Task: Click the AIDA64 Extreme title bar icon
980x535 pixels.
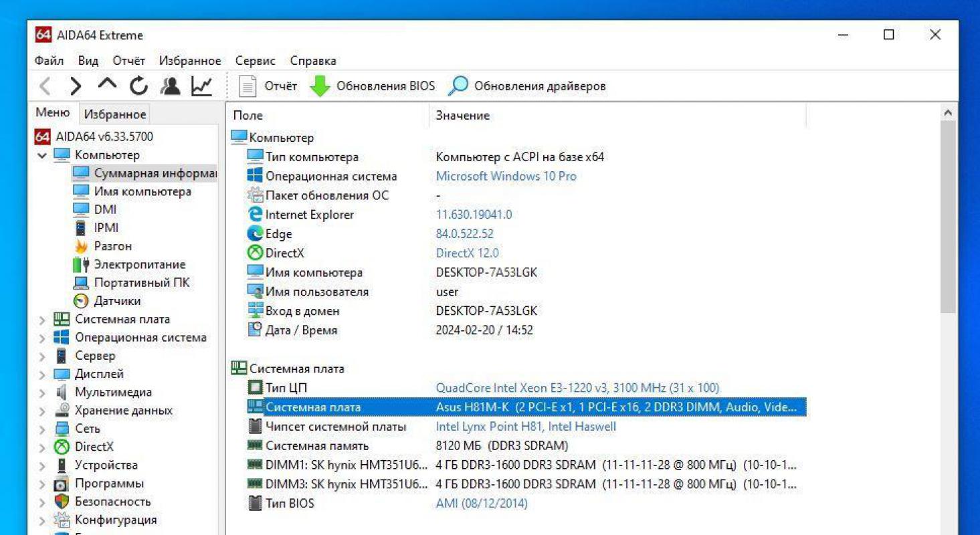Action: (43, 35)
